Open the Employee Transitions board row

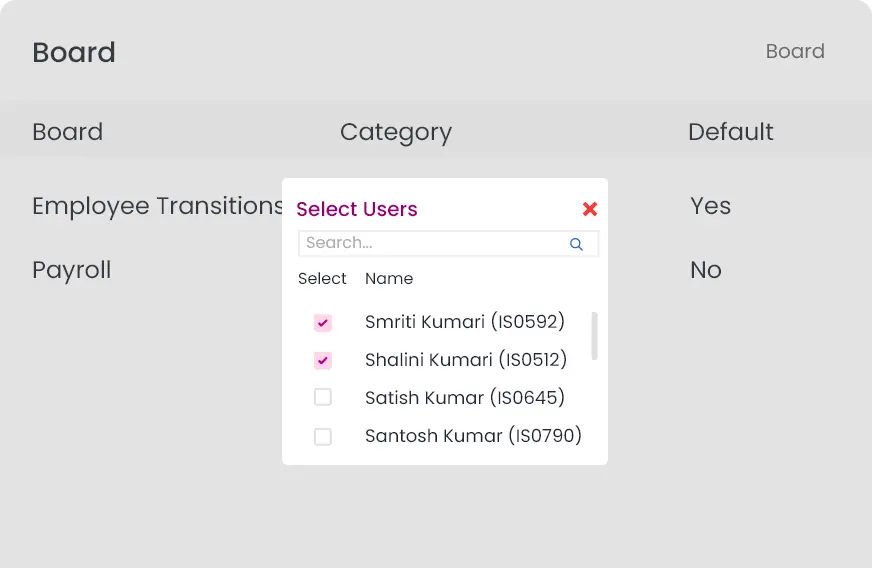157,206
